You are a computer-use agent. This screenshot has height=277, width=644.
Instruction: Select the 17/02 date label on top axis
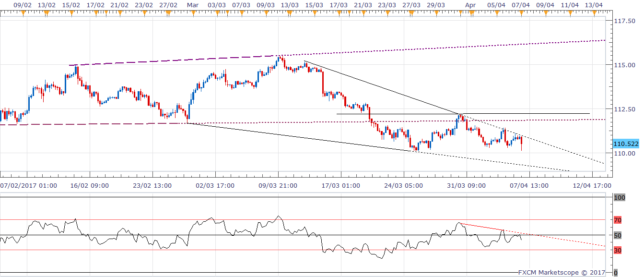[95, 4]
